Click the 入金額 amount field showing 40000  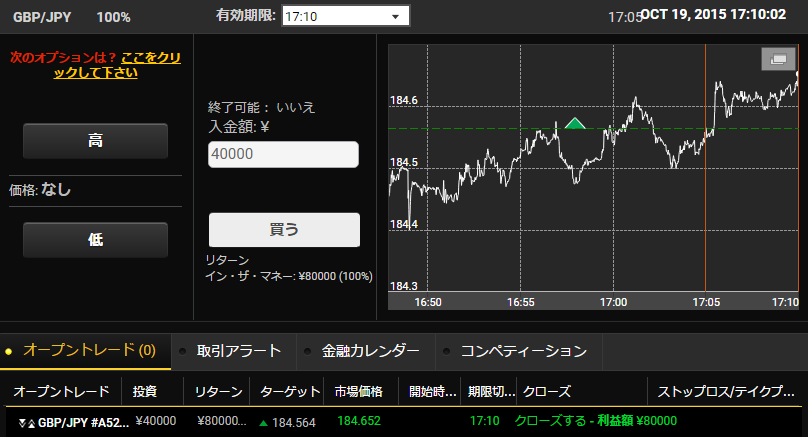[283, 154]
